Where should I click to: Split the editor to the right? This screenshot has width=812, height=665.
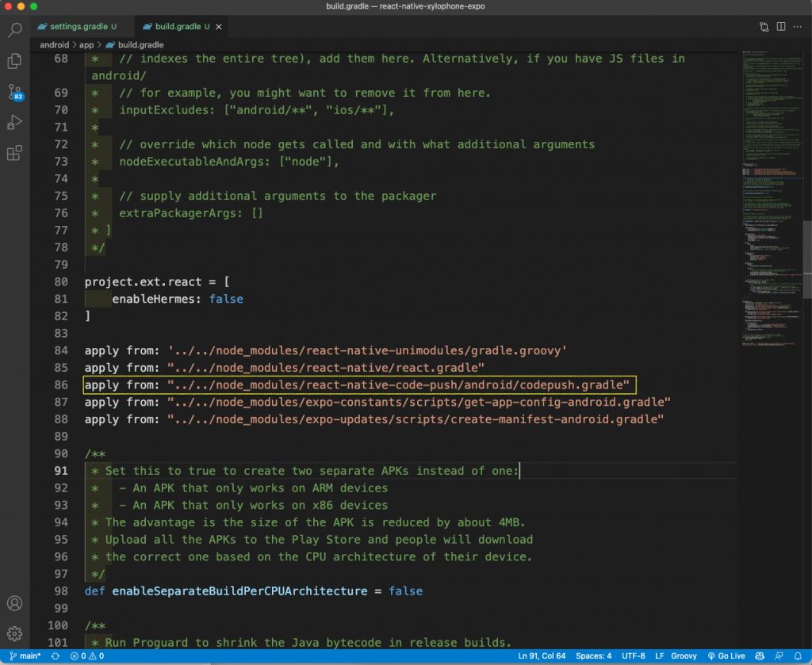pyautogui.click(x=781, y=27)
